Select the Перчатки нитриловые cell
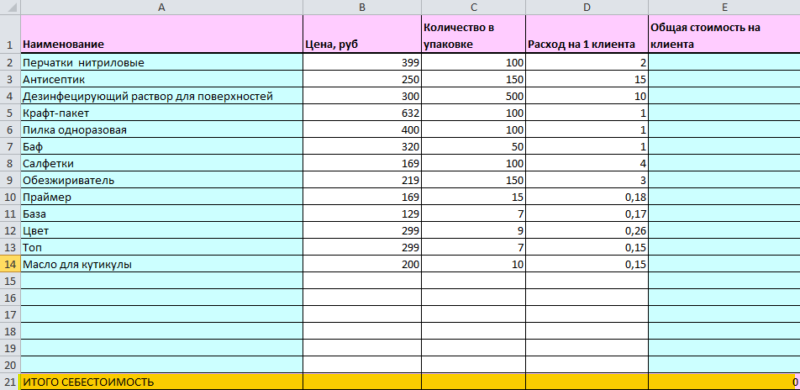Viewport: 800px width, 390px height. coord(161,62)
